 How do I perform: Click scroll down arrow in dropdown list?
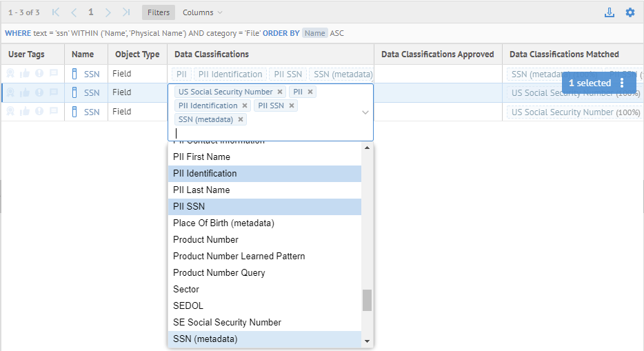click(x=367, y=341)
